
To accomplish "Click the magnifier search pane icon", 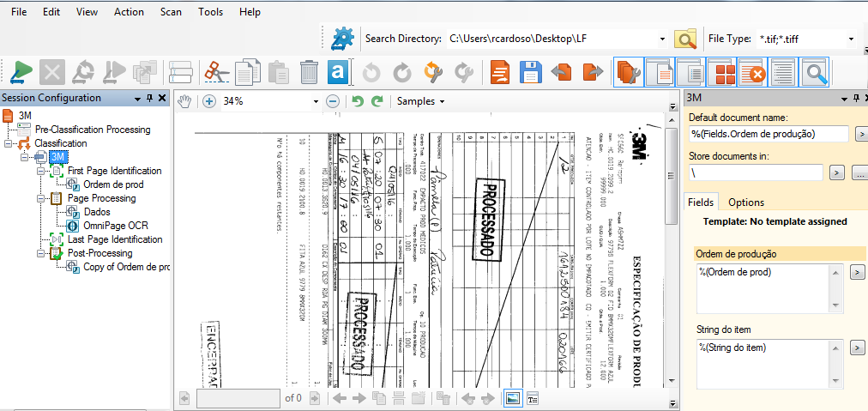I will (814, 73).
